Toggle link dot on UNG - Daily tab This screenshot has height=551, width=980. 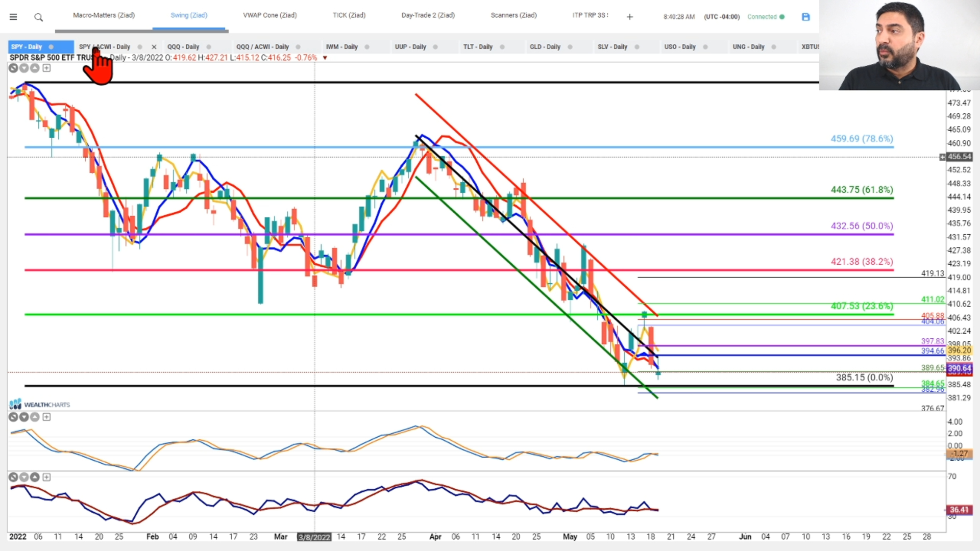774,47
